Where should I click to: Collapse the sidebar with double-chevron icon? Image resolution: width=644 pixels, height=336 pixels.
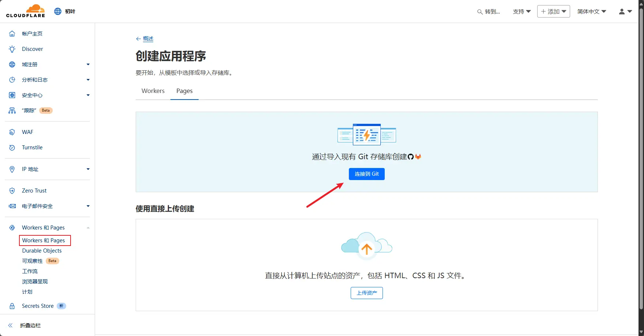(x=11, y=325)
